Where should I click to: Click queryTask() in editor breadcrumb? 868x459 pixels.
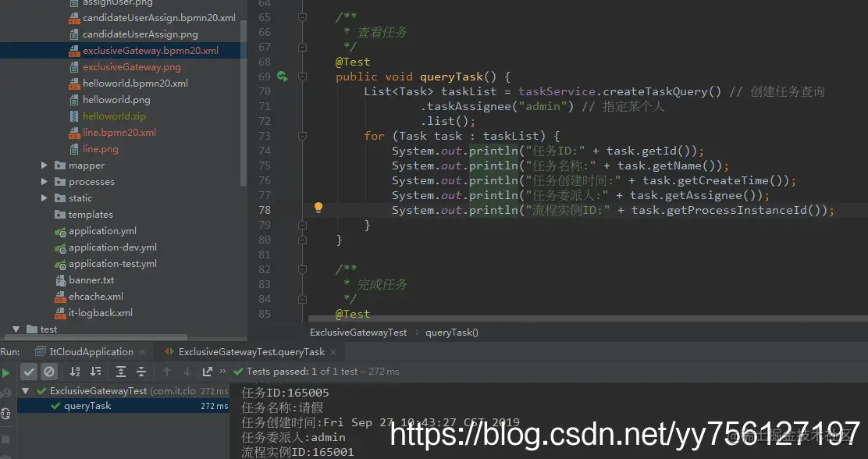[452, 333]
